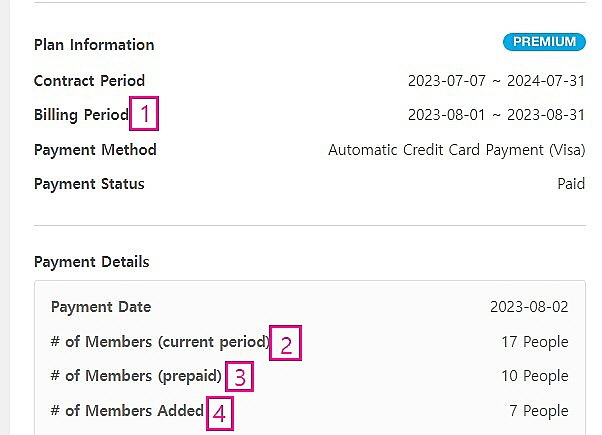Select the Contract Period label

point(89,81)
